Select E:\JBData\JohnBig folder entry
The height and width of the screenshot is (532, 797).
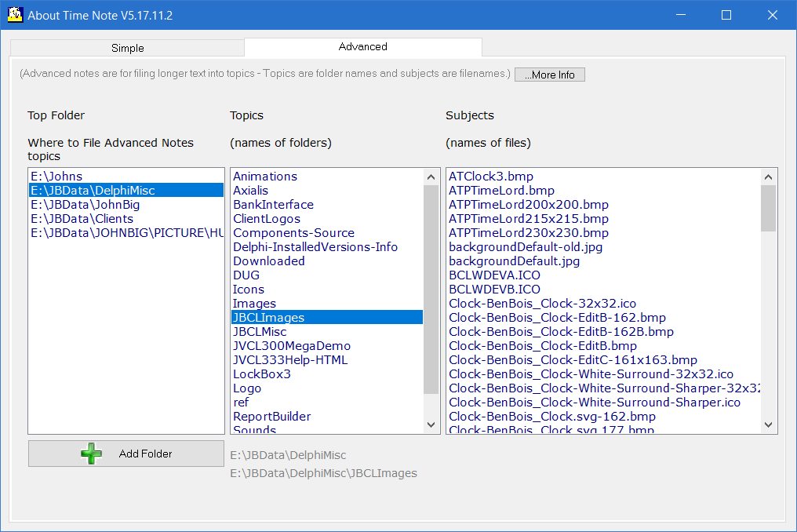[x=85, y=205]
